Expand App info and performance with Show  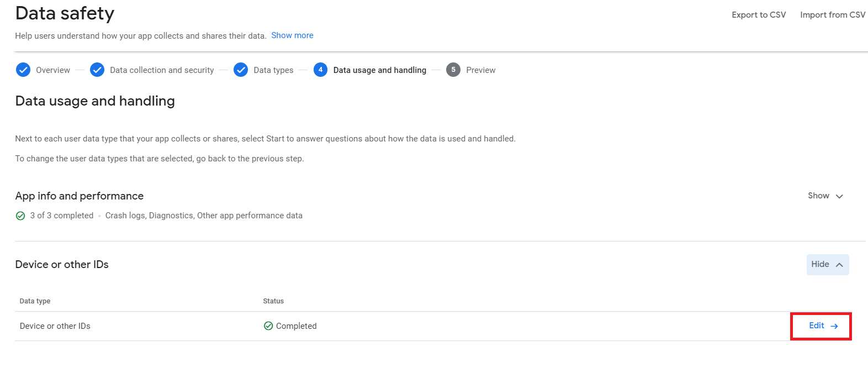point(825,196)
